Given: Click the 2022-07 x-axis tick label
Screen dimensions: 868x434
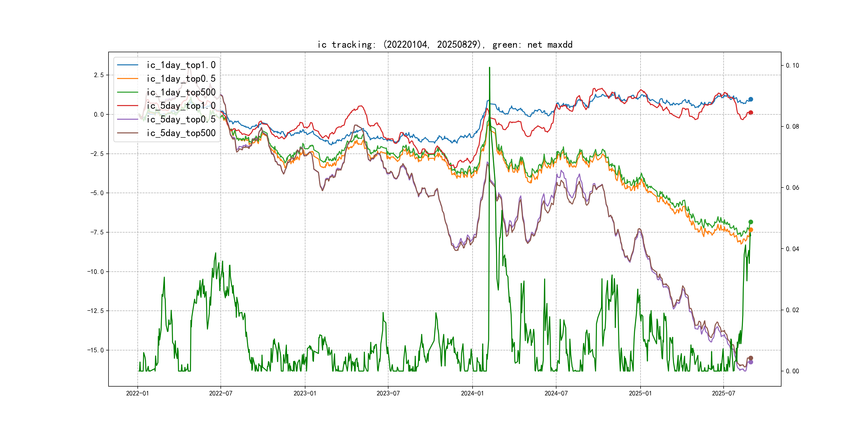Looking at the screenshot, I should 221,393.
